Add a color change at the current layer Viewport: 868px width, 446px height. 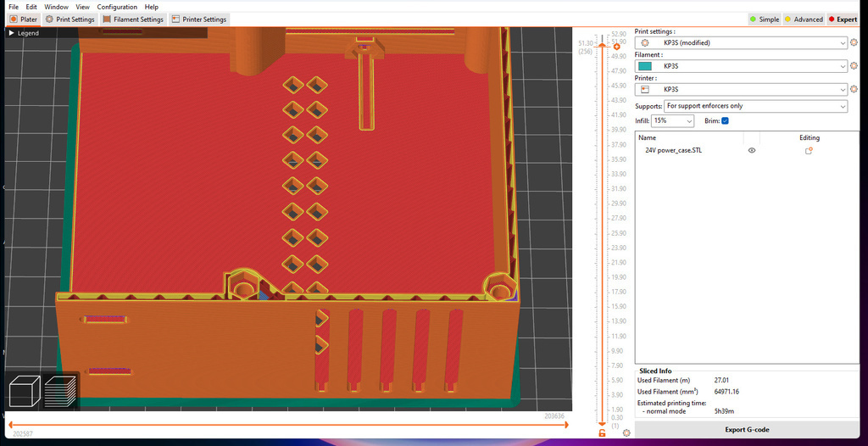click(616, 46)
